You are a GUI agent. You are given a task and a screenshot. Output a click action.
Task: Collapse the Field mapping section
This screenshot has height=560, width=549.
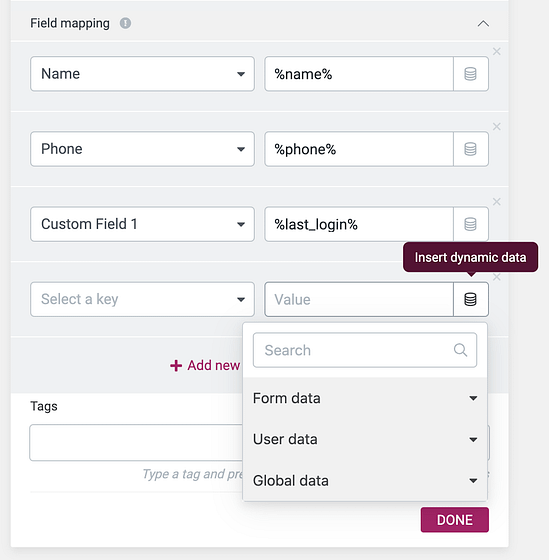point(483,24)
